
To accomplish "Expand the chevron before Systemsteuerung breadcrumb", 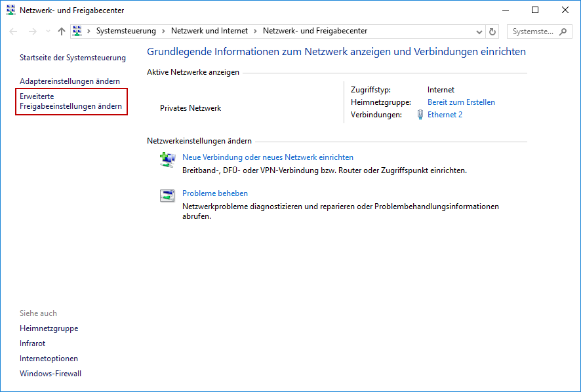I will click(x=89, y=31).
